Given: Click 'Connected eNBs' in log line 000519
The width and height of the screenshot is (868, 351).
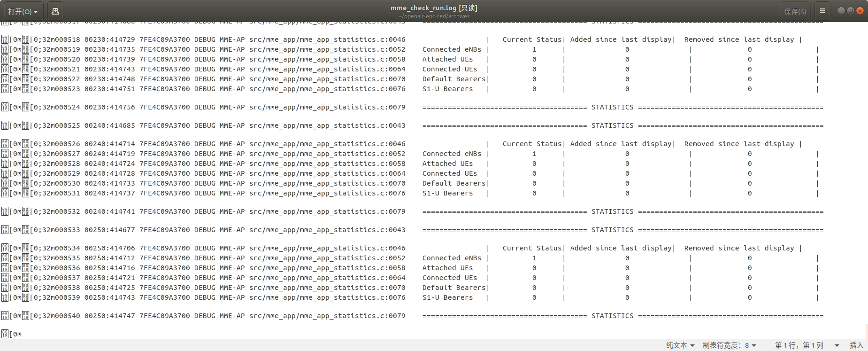Looking at the screenshot, I should [x=452, y=49].
